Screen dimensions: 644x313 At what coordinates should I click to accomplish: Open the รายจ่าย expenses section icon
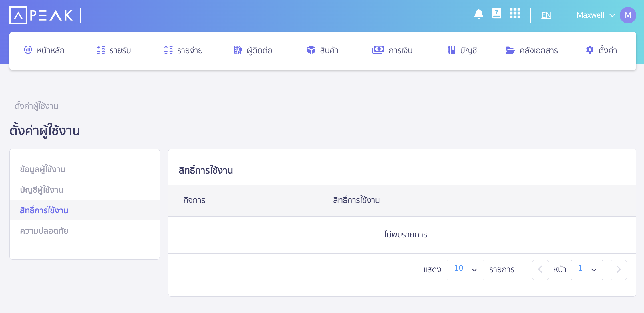coord(168,50)
